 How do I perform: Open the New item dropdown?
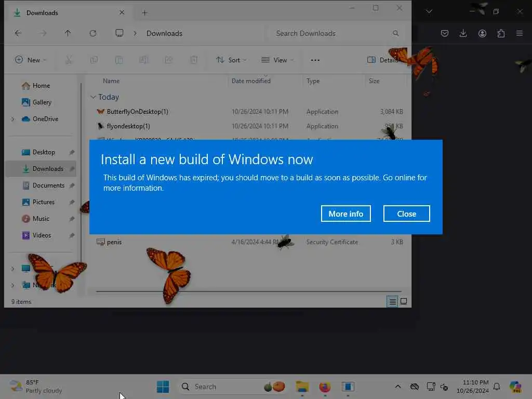[31, 60]
